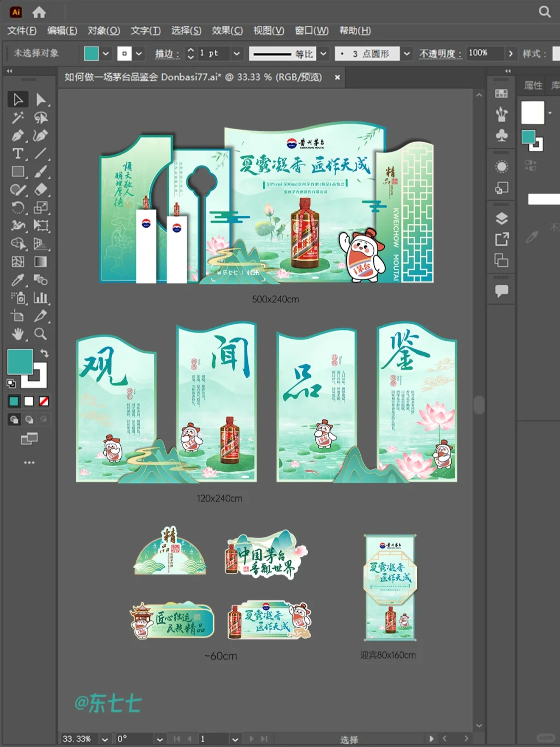Image resolution: width=560 pixels, height=747 pixels.
Task: Open the Layers panel icon
Action: coord(501,218)
